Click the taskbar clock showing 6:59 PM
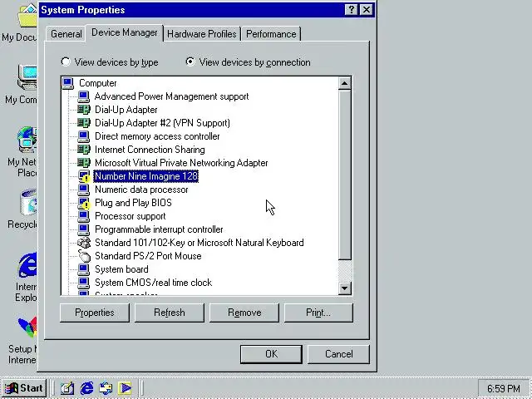The width and height of the screenshot is (532, 399). [504, 388]
